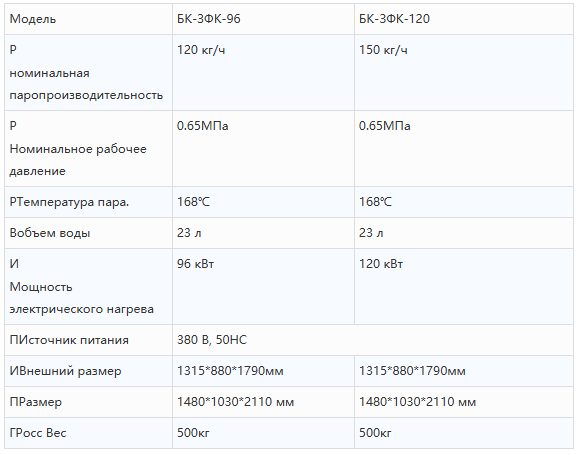Screen dimensions: 579x455
Task: Select the БК-3ФК-96 model cell
Action: pyautogui.click(x=263, y=19)
